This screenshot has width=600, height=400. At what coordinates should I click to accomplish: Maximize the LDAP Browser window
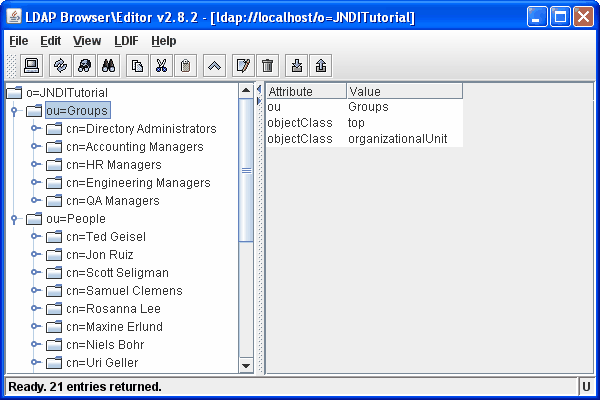coord(560,17)
